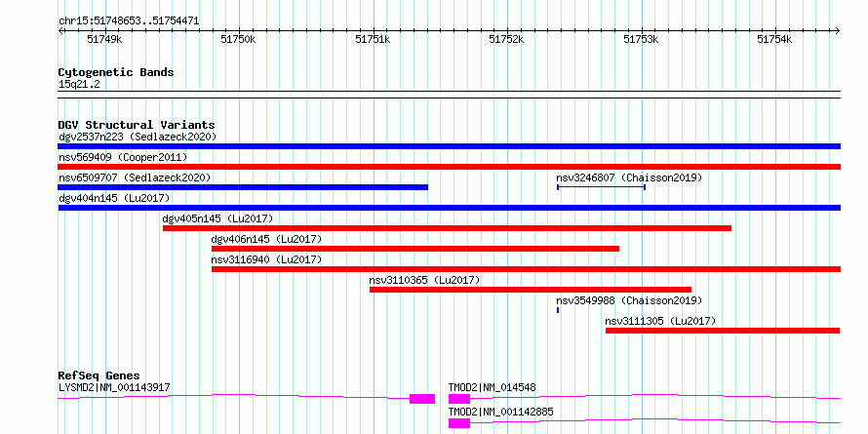Click the LYSMD2|NM_001143917 gene label
868x434 pixels.
point(114,387)
